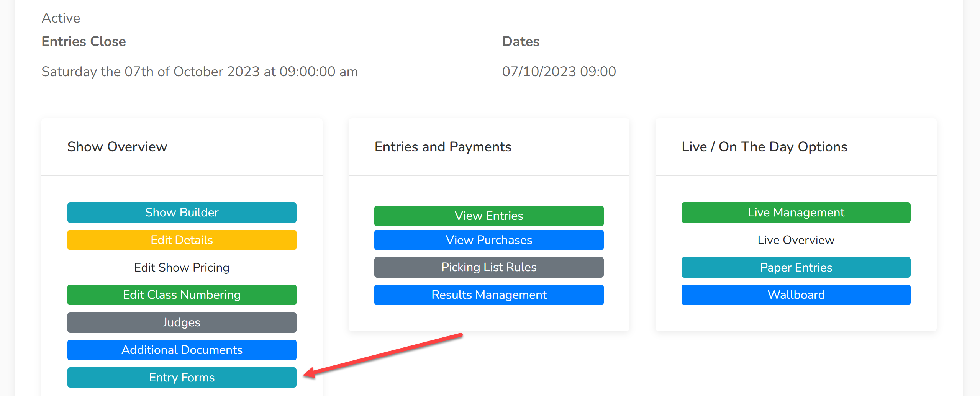Click the green View Entries button
Image resolution: width=980 pixels, height=396 pixels.
pyautogui.click(x=489, y=216)
